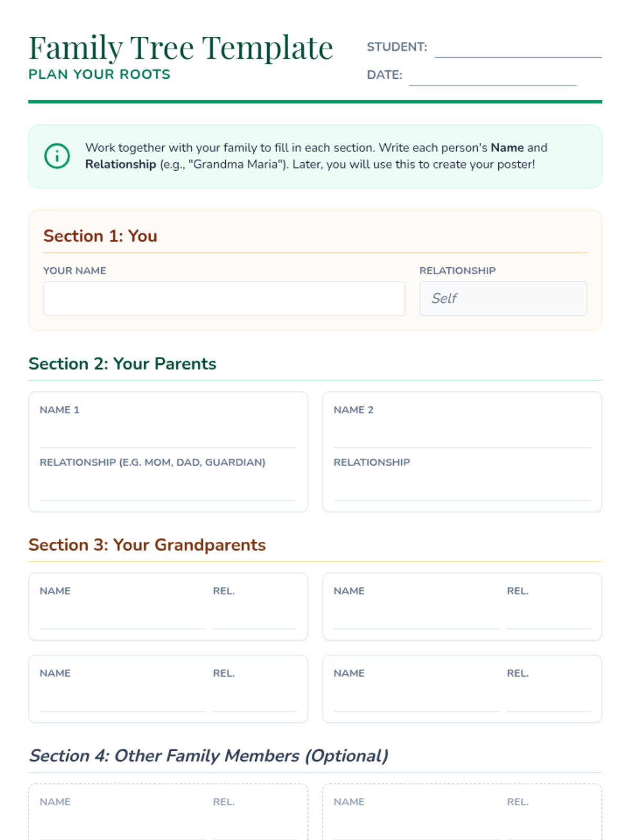The image size is (630, 840).
Task: Click top-right grandparent Name field
Action: [x=416, y=616]
